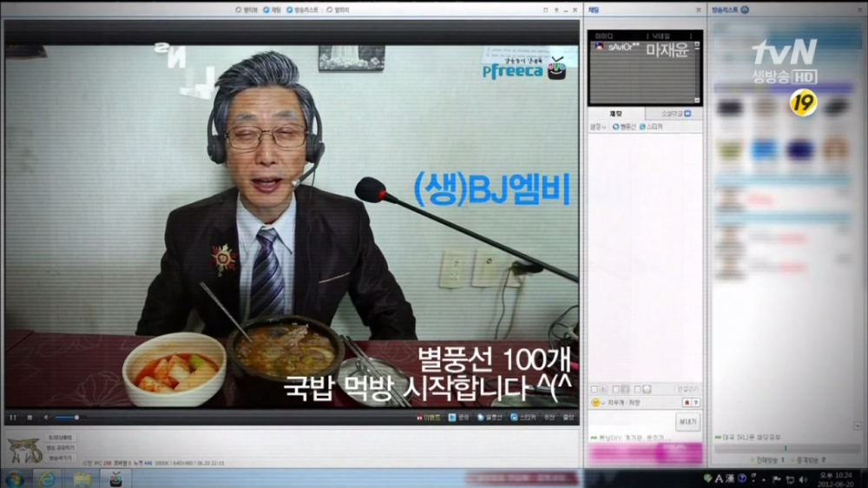This screenshot has height=488, width=868.
Task: Open the ad link in broadcast list panel
Action: [x=748, y=437]
